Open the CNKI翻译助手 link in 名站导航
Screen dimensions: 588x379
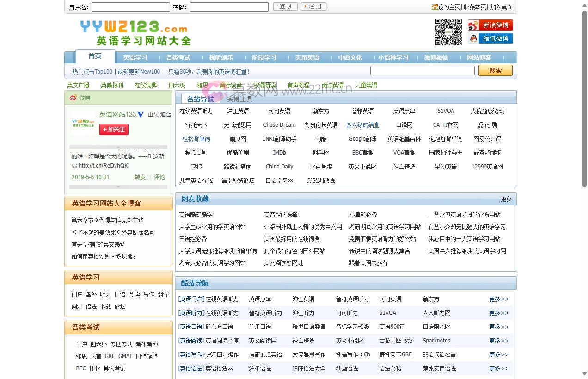(279, 138)
